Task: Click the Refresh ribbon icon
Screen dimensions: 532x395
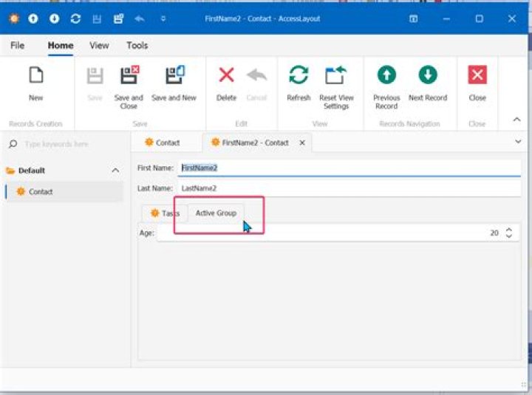Action: point(299,75)
